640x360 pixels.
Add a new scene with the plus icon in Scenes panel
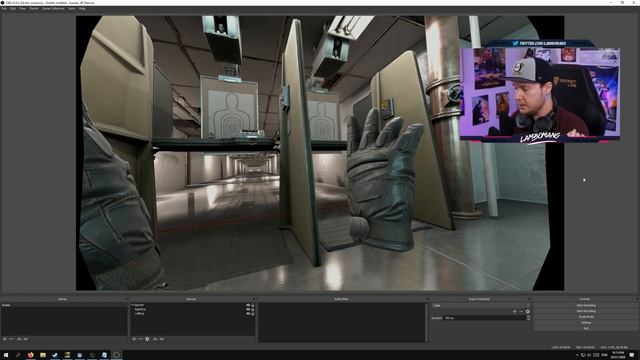pyautogui.click(x=4, y=339)
